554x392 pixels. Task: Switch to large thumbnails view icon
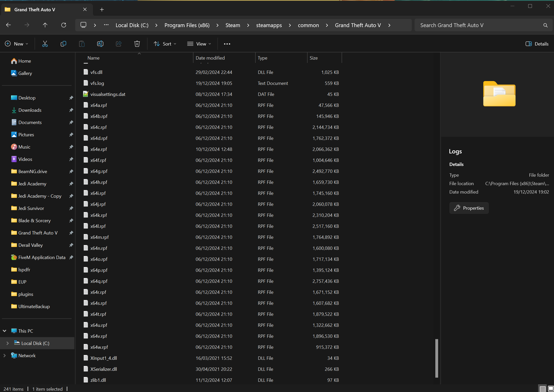point(551,389)
